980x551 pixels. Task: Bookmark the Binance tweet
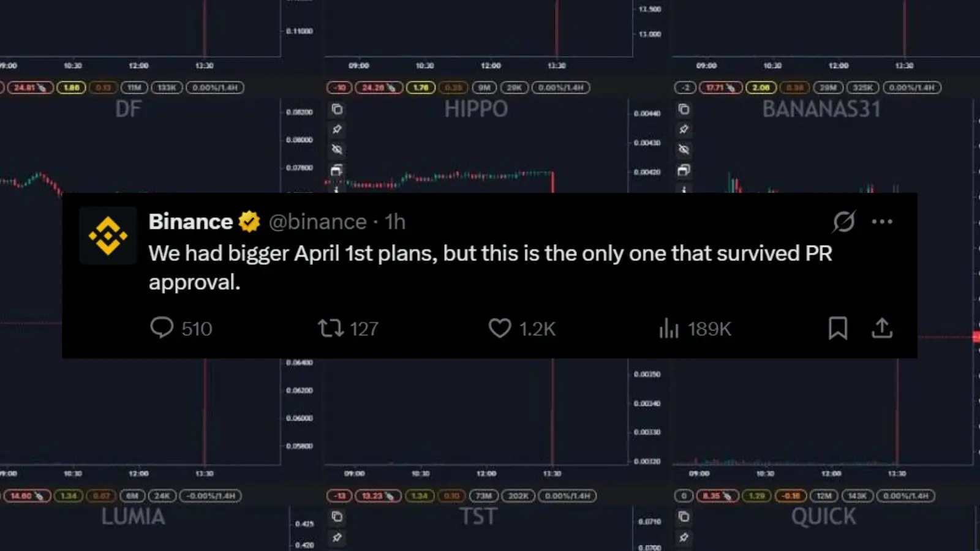click(838, 328)
